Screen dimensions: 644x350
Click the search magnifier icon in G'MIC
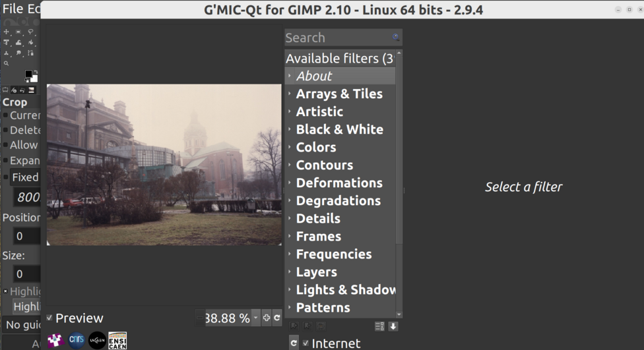tap(395, 38)
